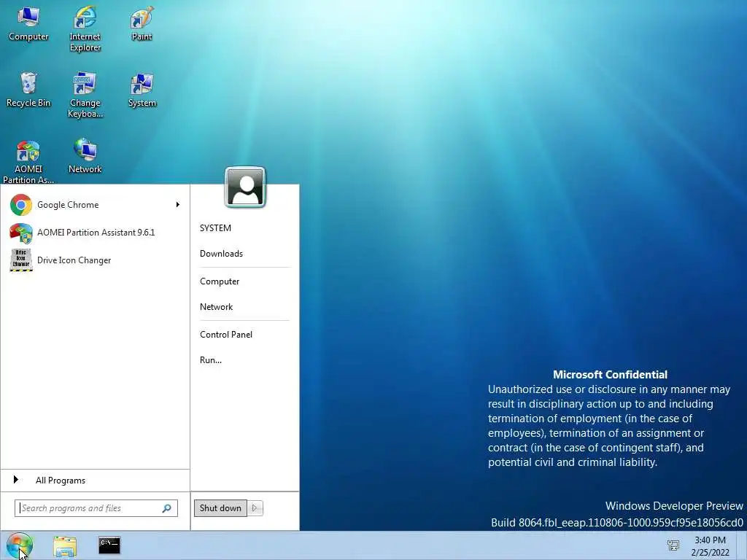747x560 pixels.
Task: Launch the Internet Explorer desktop shortcut
Action: [x=85, y=28]
